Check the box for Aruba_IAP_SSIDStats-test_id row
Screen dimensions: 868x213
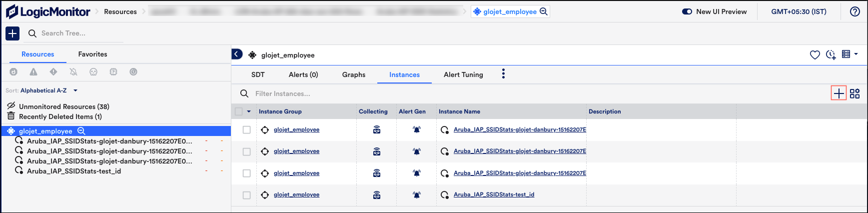coord(246,195)
